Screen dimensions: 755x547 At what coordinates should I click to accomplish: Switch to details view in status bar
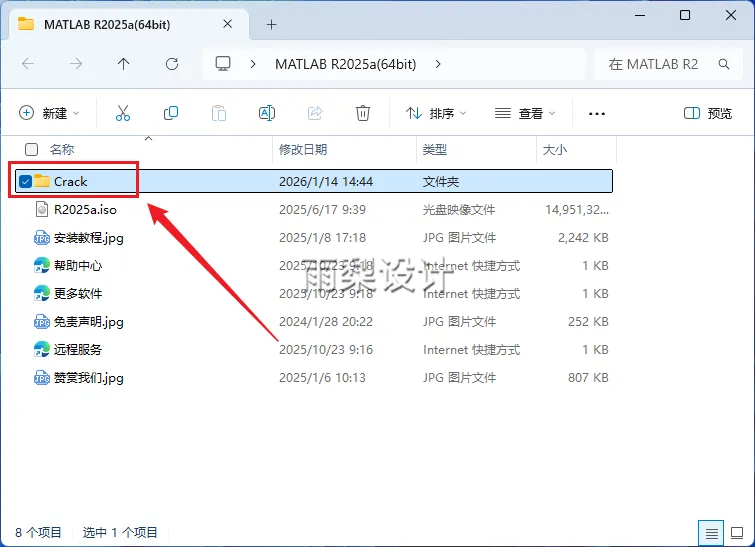pyautogui.click(x=711, y=533)
